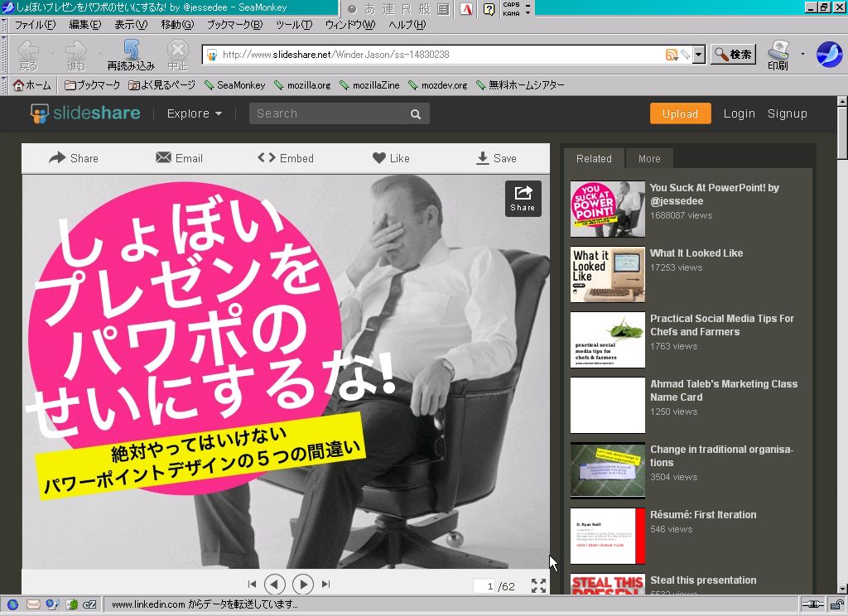The width and height of the screenshot is (848, 616).
Task: Click the Stop (中止) toolbar button
Action: point(177,55)
